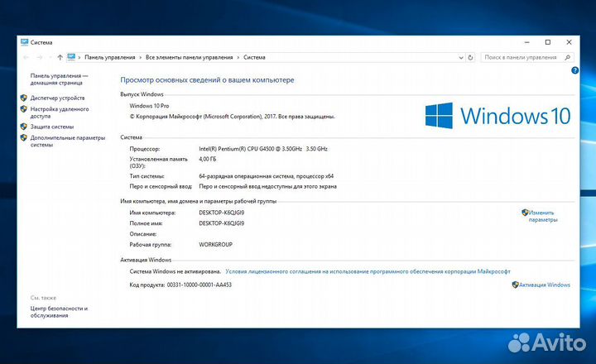
Task: Click the Up one level arrow
Action: tap(60, 57)
